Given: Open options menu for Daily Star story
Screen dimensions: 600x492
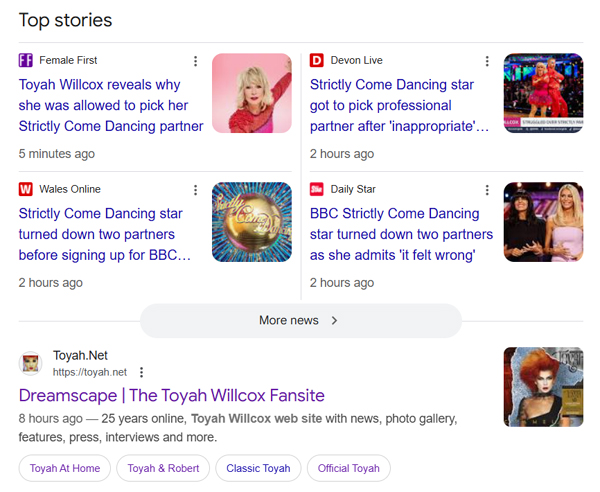Looking at the screenshot, I should point(487,190).
